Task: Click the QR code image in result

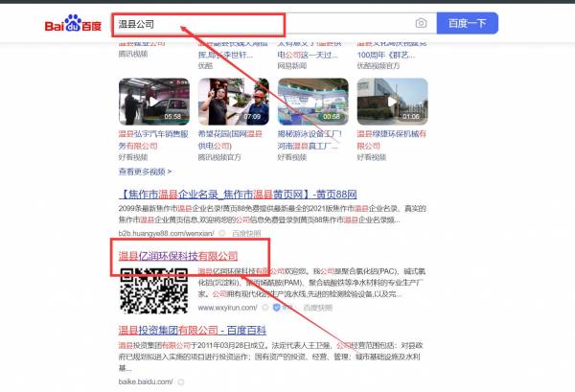Action: [x=152, y=289]
